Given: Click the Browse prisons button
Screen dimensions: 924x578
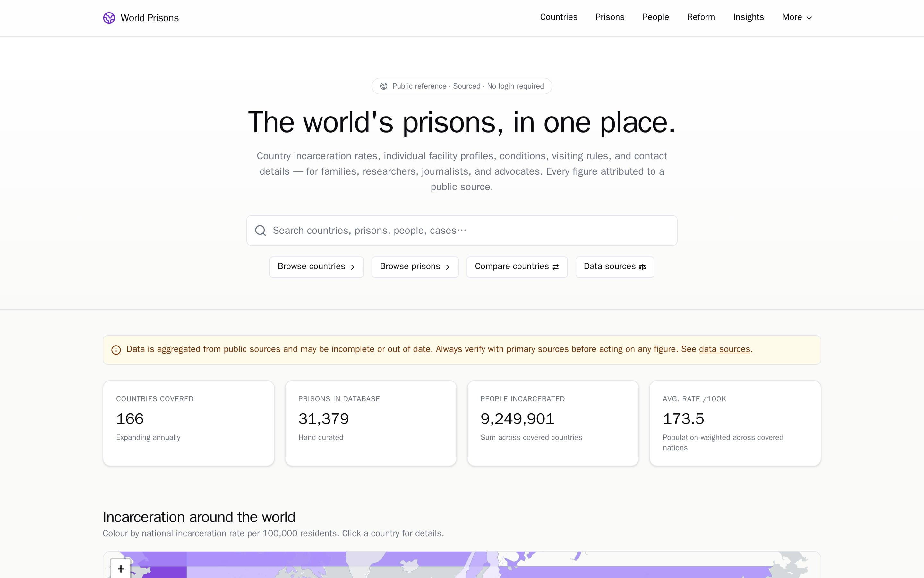Looking at the screenshot, I should [415, 267].
